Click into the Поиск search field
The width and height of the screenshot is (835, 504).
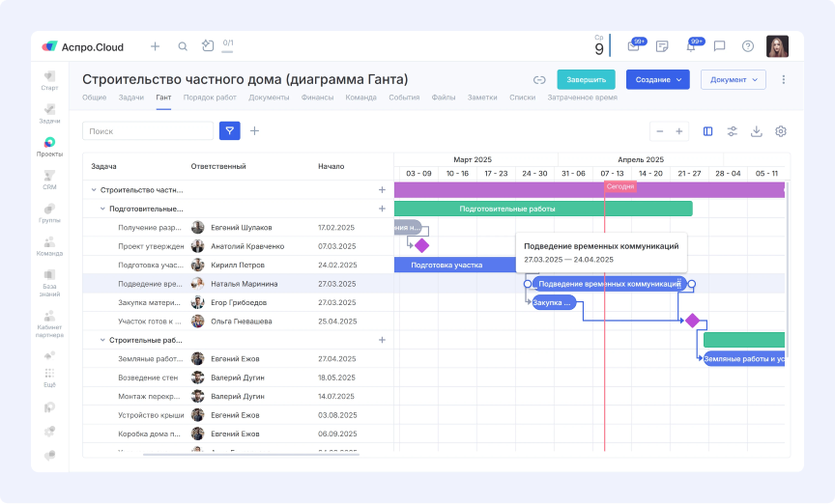147,130
